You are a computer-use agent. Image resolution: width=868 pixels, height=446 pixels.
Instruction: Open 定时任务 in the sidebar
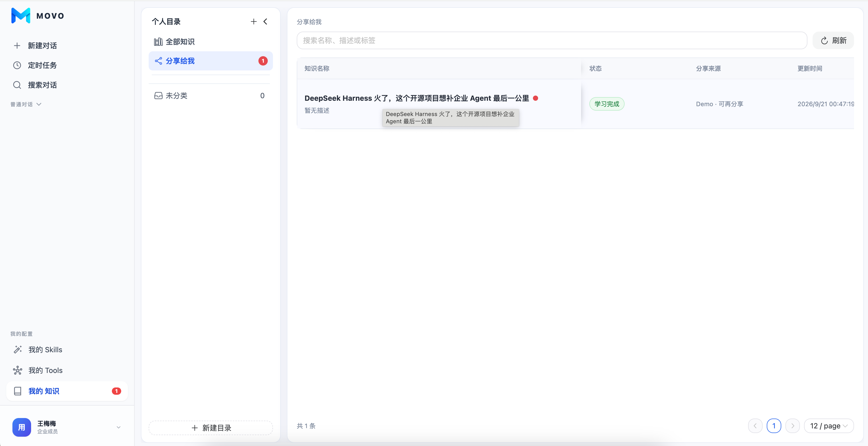[42, 65]
